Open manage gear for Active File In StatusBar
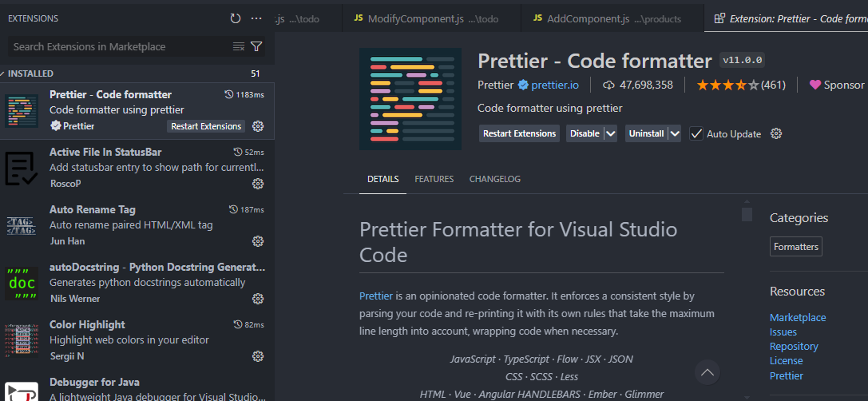 [x=257, y=184]
